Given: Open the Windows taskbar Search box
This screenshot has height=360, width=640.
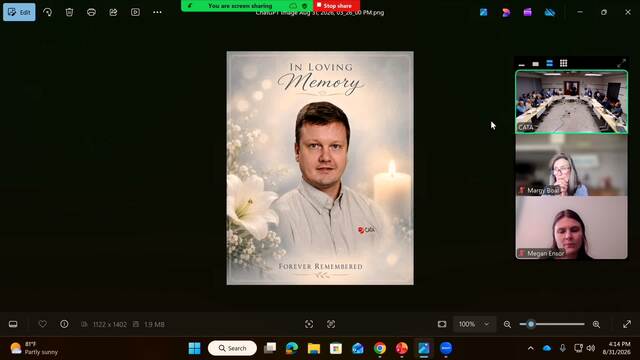Looking at the screenshot, I should 232,348.
